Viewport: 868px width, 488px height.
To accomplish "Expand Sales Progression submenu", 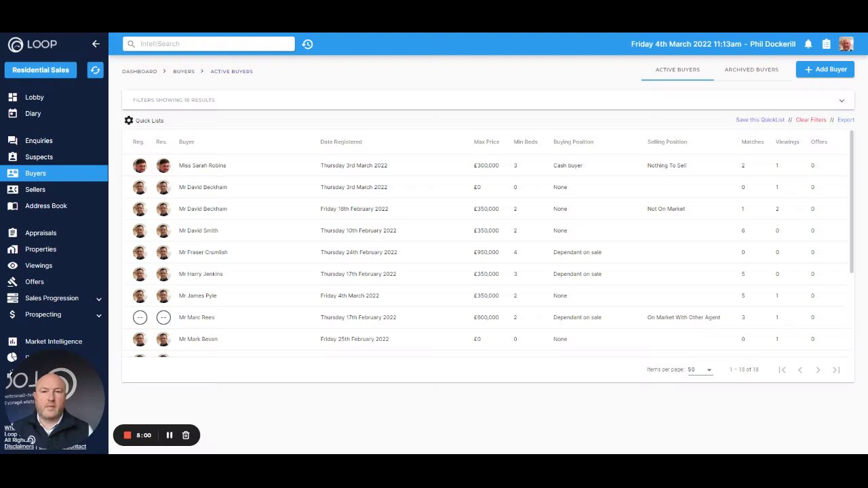I will pos(99,299).
